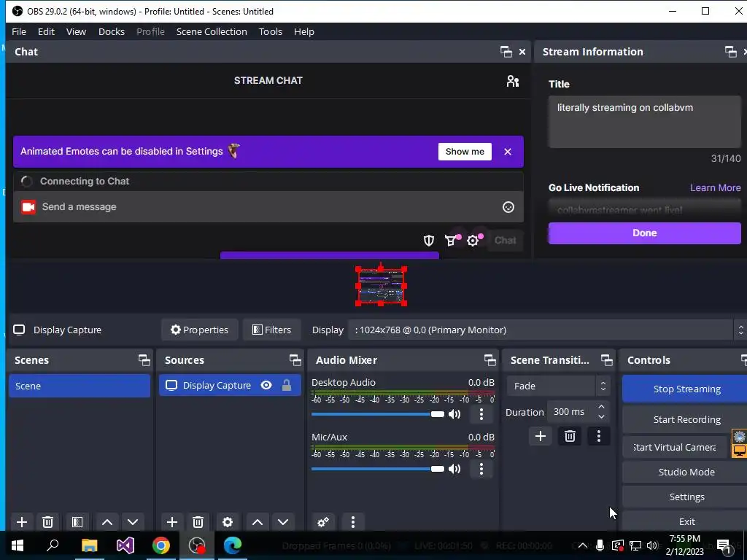Open the chat community users icon

tap(513, 81)
